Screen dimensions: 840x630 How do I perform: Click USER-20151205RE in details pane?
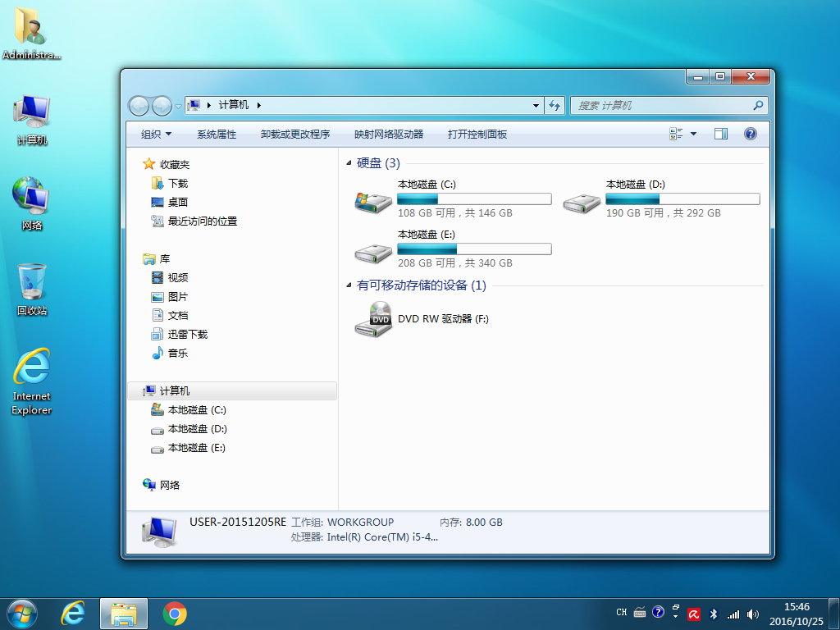238,522
